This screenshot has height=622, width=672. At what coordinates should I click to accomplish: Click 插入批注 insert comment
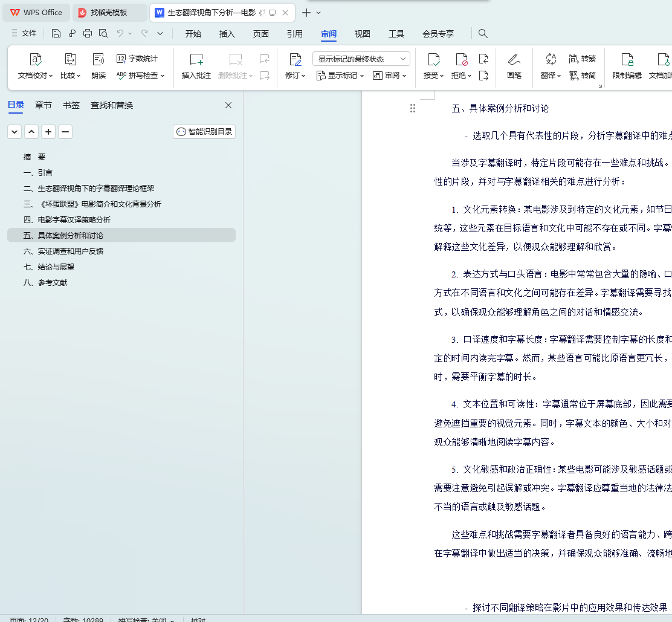click(x=196, y=66)
